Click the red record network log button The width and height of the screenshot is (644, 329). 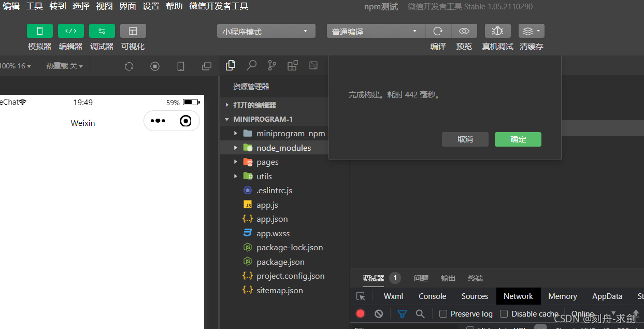point(361,313)
